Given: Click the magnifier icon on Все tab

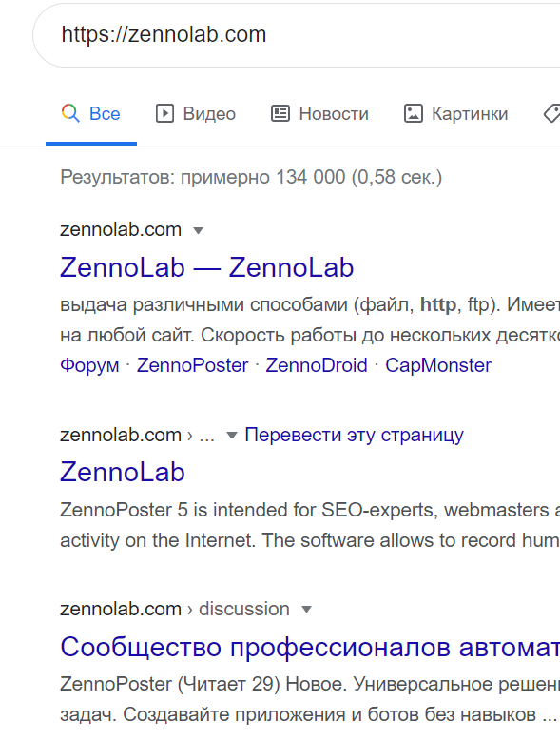Looking at the screenshot, I should point(70,114).
